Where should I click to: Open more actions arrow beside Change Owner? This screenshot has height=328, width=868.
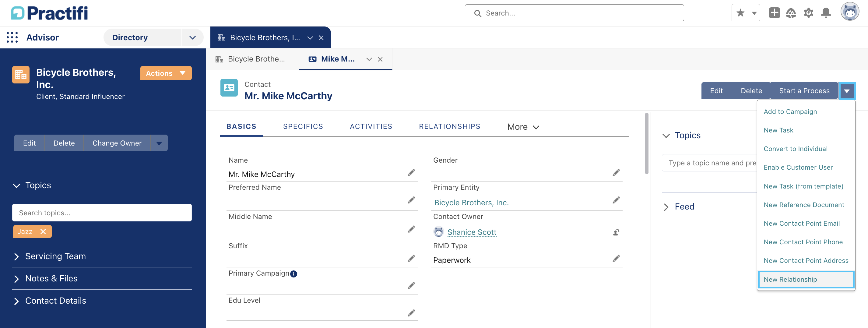[x=159, y=143]
